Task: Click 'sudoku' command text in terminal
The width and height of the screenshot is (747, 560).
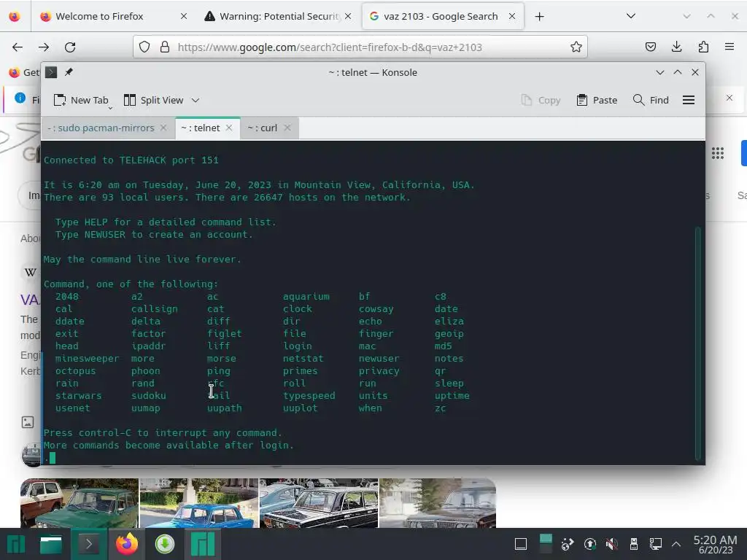Action: [149, 396]
